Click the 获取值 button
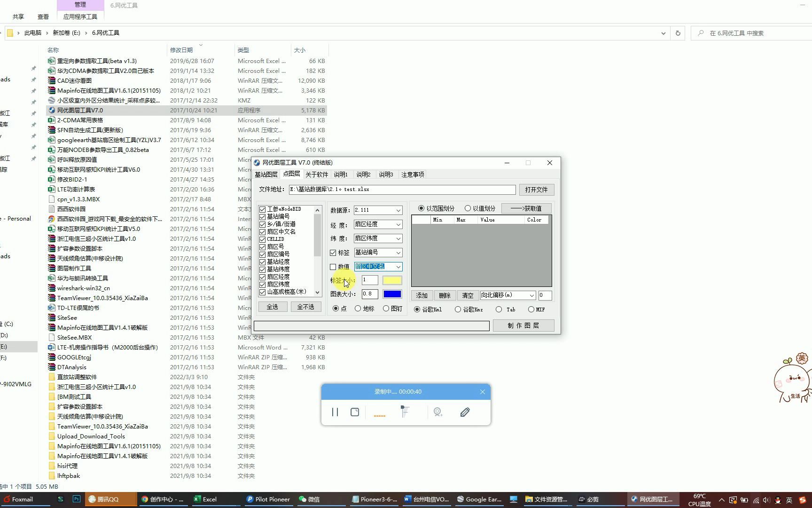 (526, 208)
